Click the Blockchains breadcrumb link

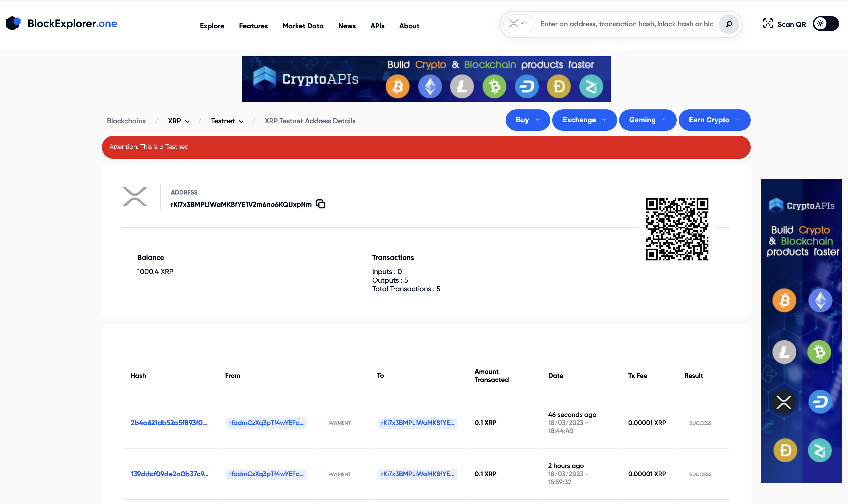pos(126,121)
